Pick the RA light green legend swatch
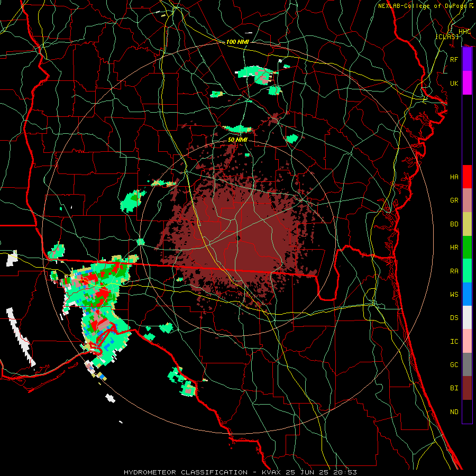Screen dimensions: 476x476 click(x=467, y=271)
